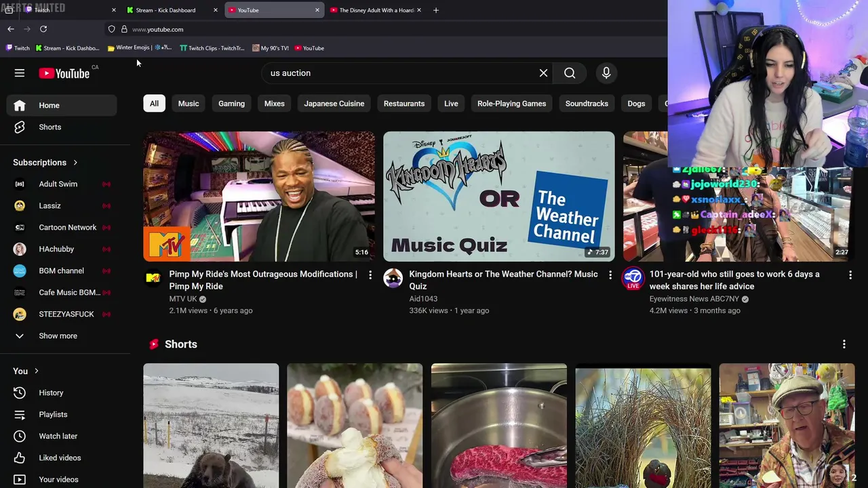Viewport: 868px width, 488px height.
Task: Open Adult Swim subscription channel
Action: point(62,184)
